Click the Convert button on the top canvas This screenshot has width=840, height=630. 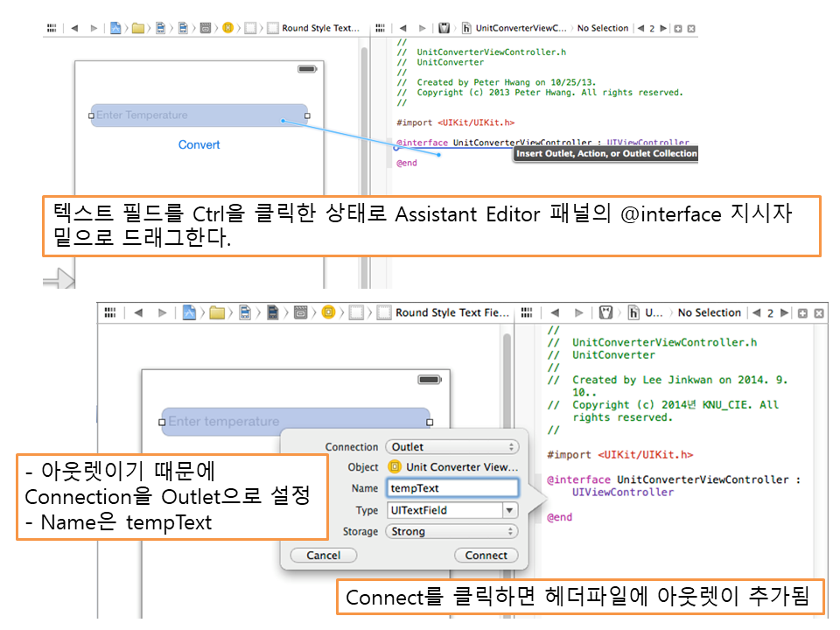[199, 145]
